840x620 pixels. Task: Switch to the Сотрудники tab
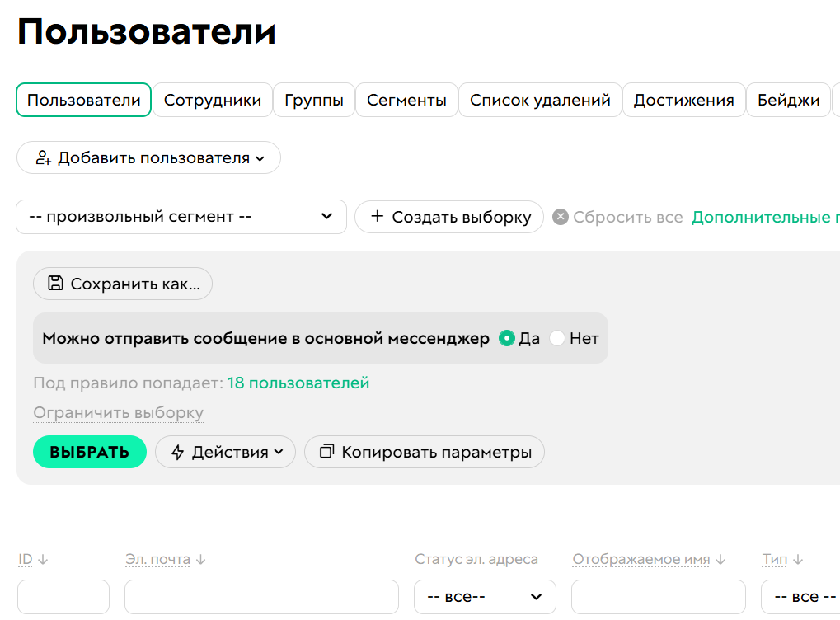(213, 100)
